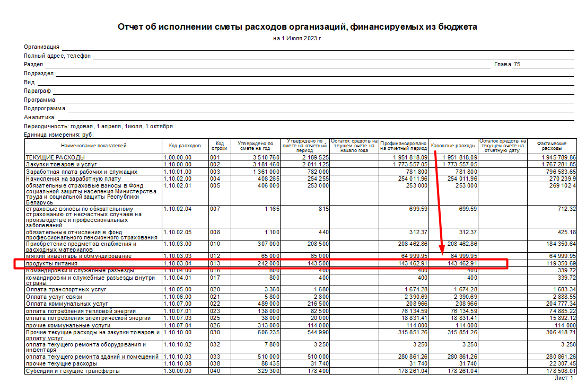Click the 'Субсидии и текущие трансферты' row name
The width and height of the screenshot is (586, 392).
pyautogui.click(x=73, y=371)
